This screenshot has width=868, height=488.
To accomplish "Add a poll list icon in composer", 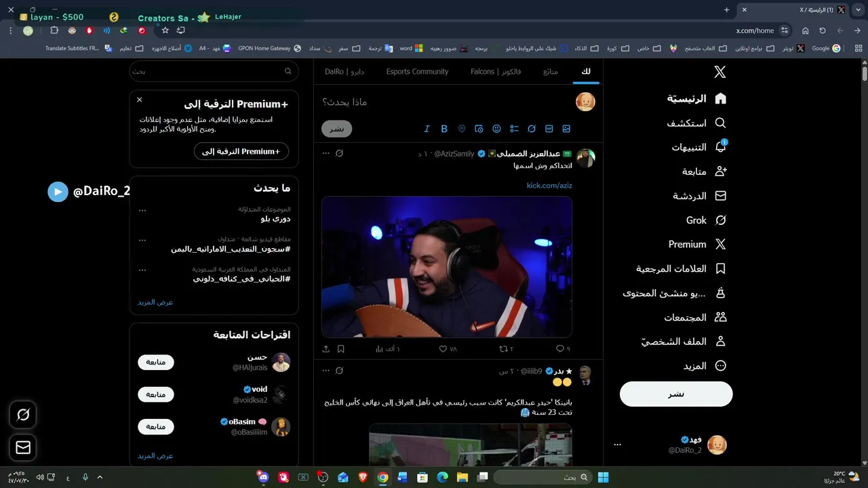I will click(514, 129).
